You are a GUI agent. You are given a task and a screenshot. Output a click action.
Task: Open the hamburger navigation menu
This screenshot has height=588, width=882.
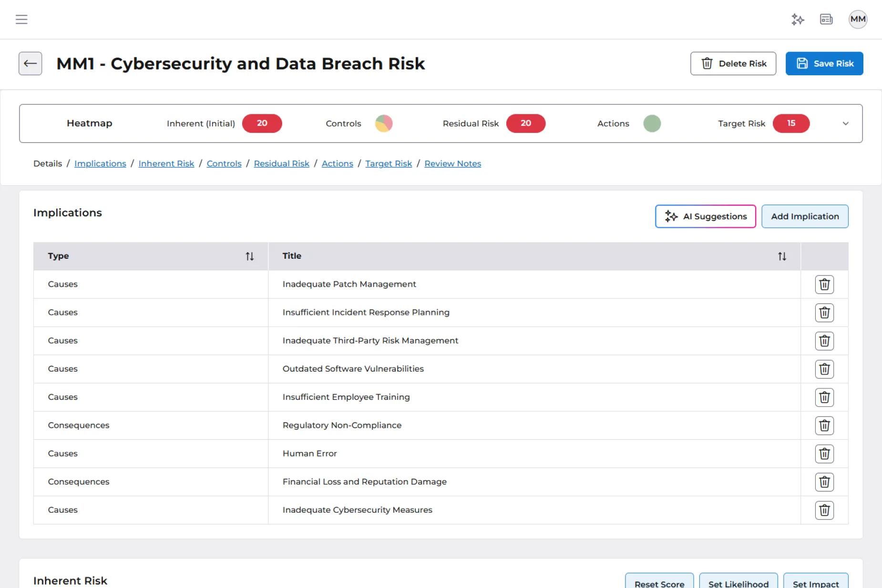(x=21, y=20)
